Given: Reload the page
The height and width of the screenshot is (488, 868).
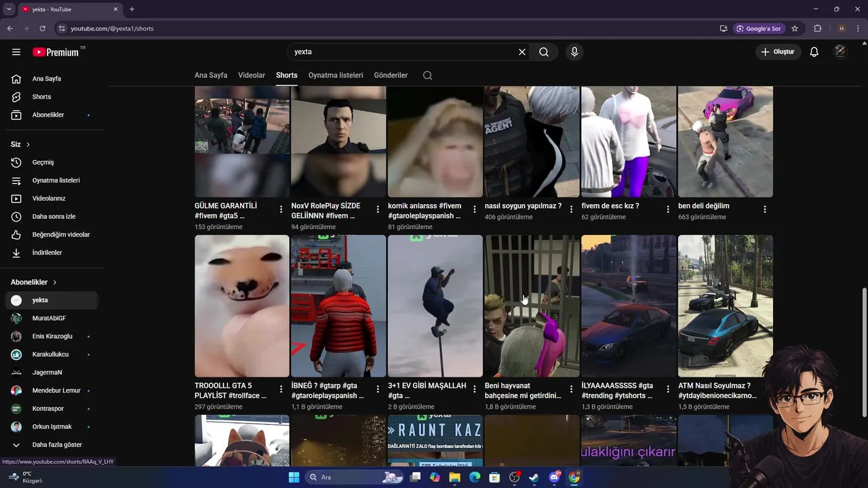Looking at the screenshot, I should pyautogui.click(x=42, y=28).
